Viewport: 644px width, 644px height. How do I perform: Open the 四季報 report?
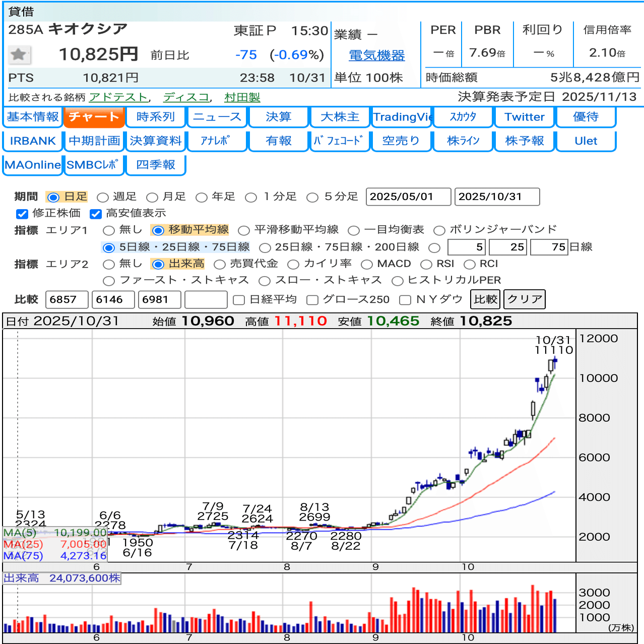[155, 165]
